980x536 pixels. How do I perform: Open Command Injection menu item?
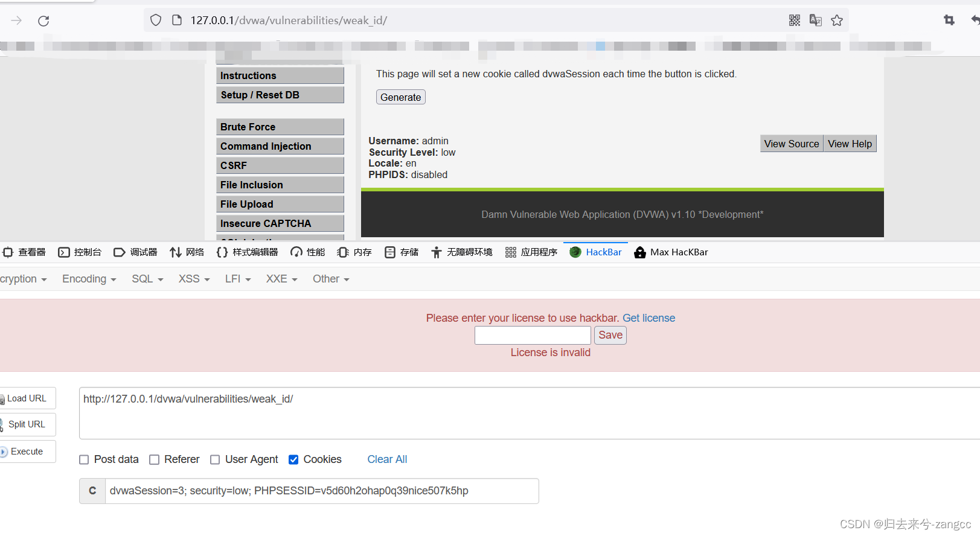click(280, 146)
